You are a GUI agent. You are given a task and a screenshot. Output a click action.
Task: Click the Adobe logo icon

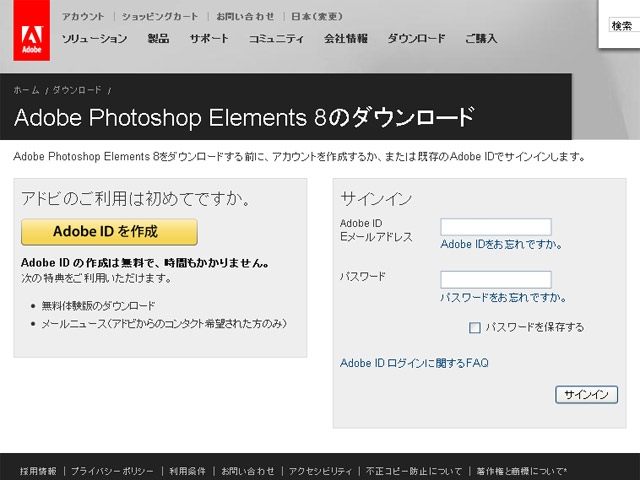pyautogui.click(x=31, y=30)
